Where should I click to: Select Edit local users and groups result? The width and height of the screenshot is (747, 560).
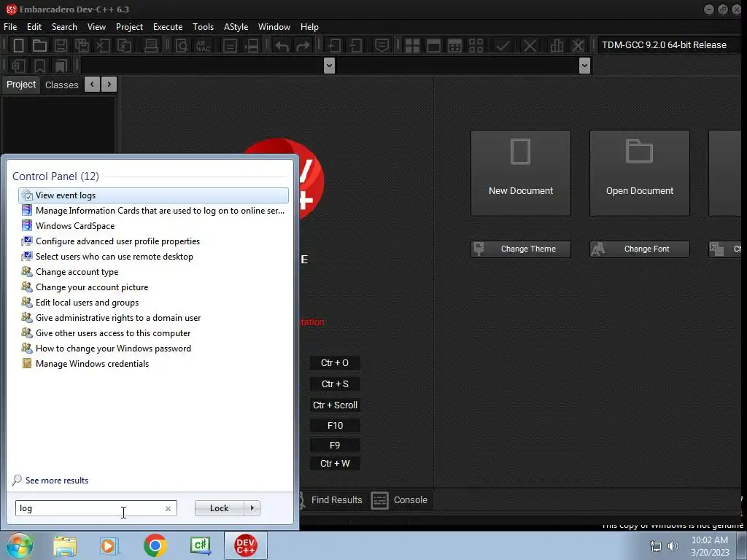[153, 303]
